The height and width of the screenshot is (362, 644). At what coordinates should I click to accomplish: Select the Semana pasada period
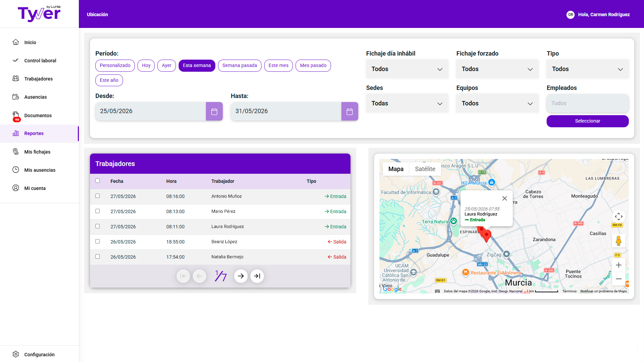click(x=240, y=66)
